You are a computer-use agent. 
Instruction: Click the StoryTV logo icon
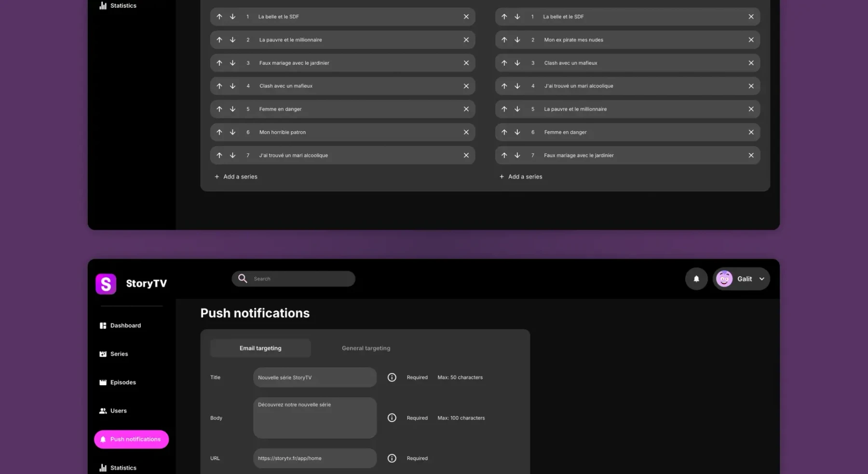click(106, 284)
